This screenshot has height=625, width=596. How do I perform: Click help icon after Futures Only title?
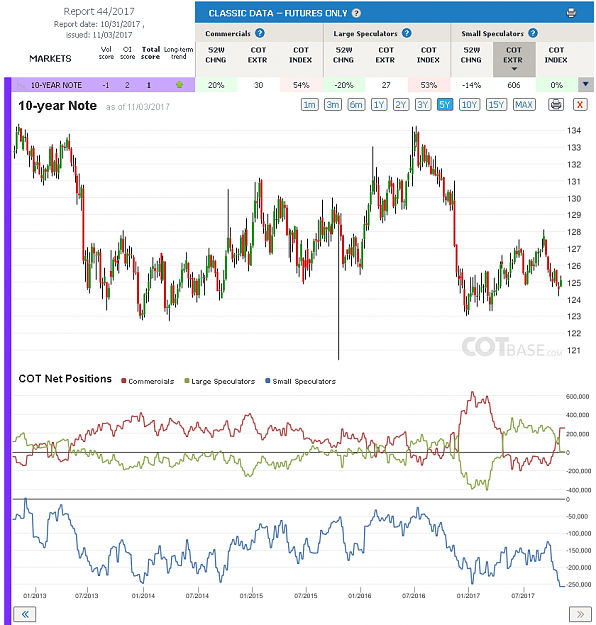(x=356, y=13)
